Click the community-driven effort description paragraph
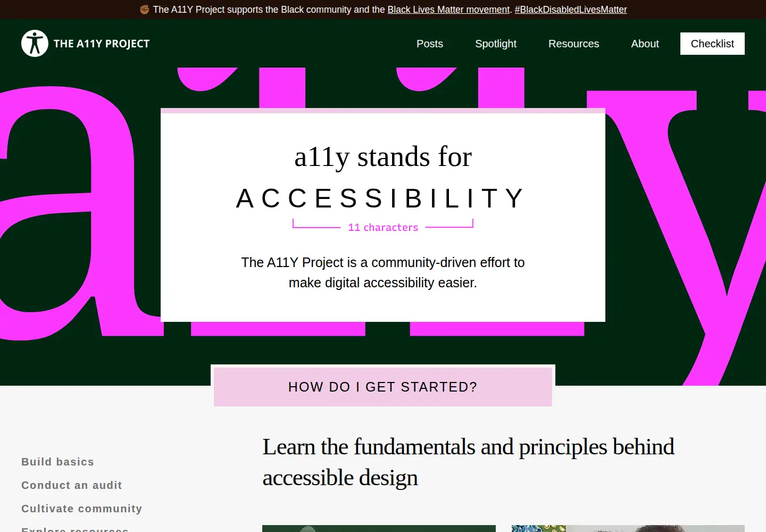The width and height of the screenshot is (766, 532). coord(383,272)
